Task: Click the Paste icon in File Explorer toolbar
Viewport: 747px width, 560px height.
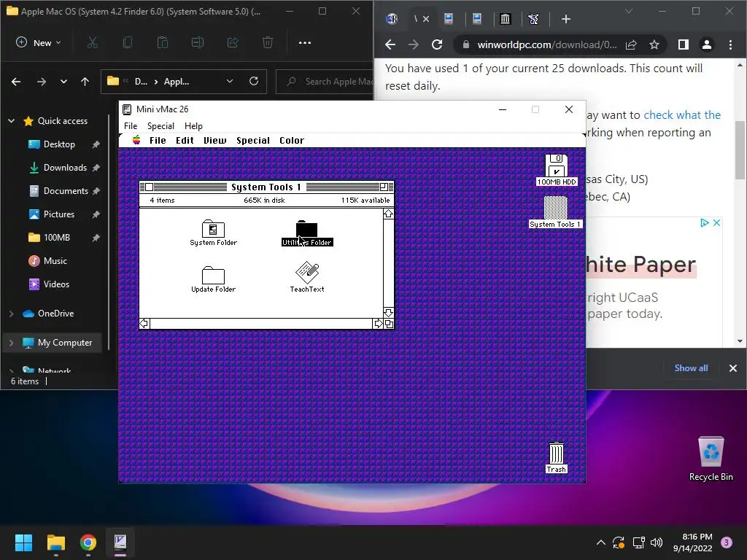Action: (x=163, y=43)
